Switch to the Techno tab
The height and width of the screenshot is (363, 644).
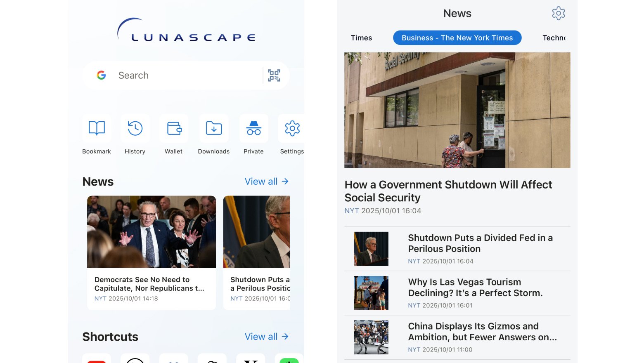point(554,38)
